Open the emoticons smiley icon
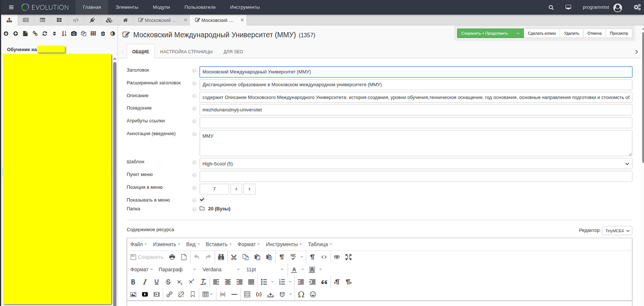Screen dimensions: 644x306 tap(313, 294)
